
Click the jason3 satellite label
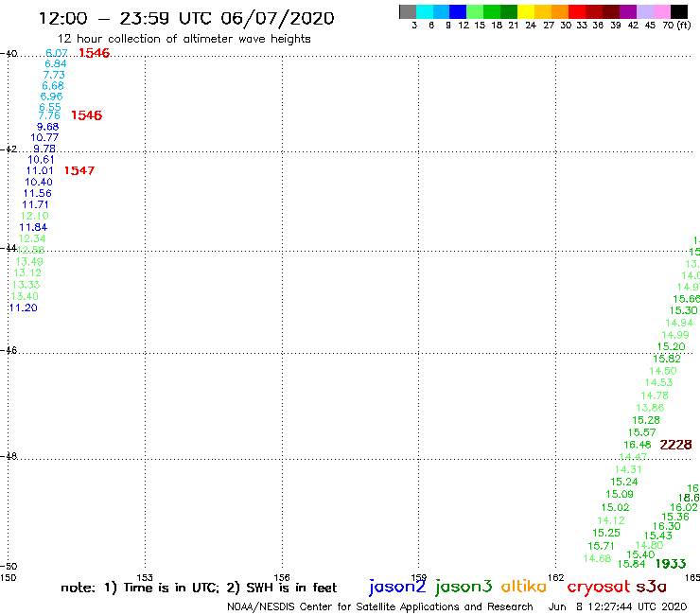tap(464, 587)
